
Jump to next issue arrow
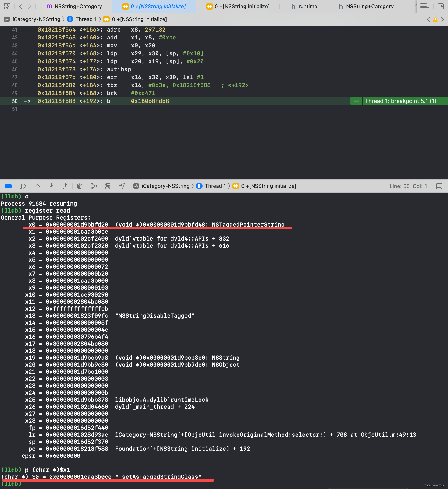442,19
